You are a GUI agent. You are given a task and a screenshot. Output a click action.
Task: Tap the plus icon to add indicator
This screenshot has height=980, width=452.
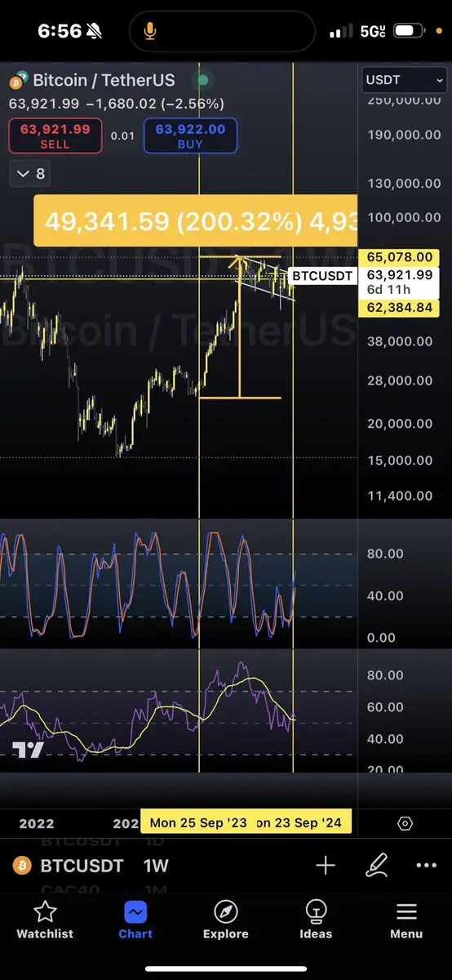click(326, 866)
